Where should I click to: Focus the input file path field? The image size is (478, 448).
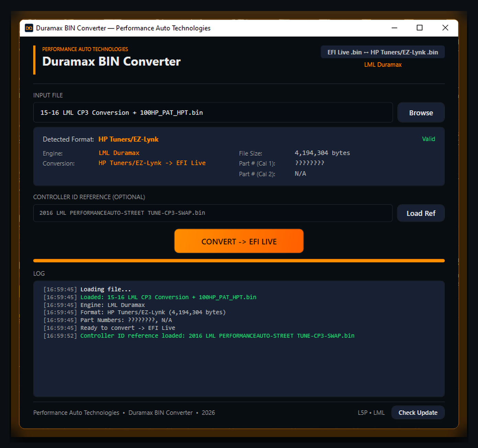(x=213, y=113)
